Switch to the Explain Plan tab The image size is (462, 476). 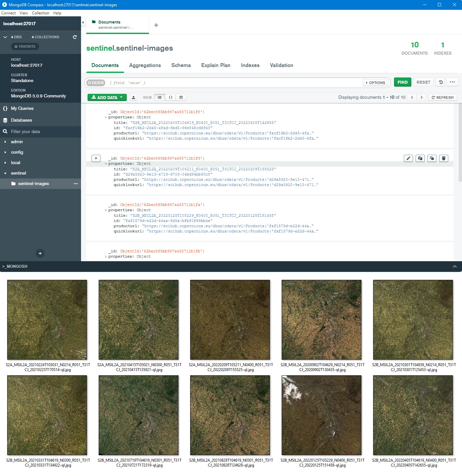216,65
